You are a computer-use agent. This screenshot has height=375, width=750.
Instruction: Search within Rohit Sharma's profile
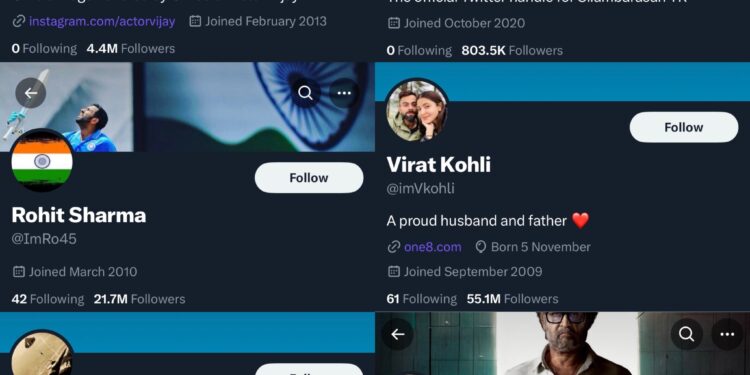tap(305, 93)
